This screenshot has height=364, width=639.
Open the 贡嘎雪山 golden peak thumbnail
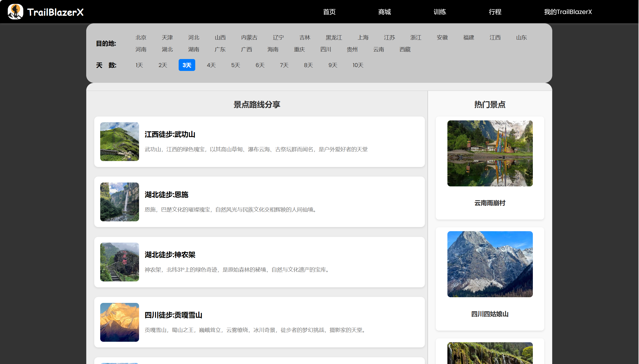coord(119,322)
